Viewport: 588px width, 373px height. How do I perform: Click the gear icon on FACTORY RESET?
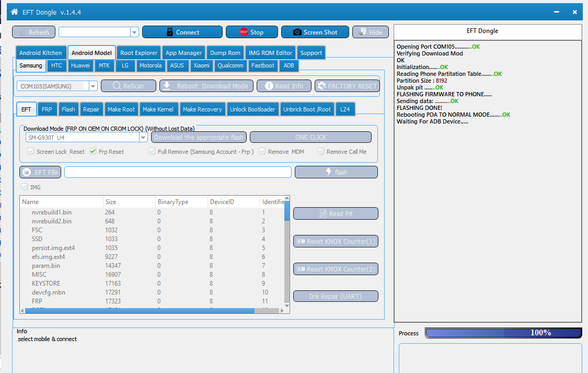(321, 86)
